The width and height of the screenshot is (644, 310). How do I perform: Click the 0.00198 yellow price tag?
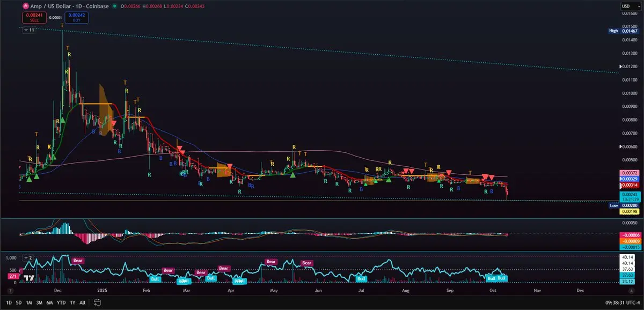[x=629, y=211]
